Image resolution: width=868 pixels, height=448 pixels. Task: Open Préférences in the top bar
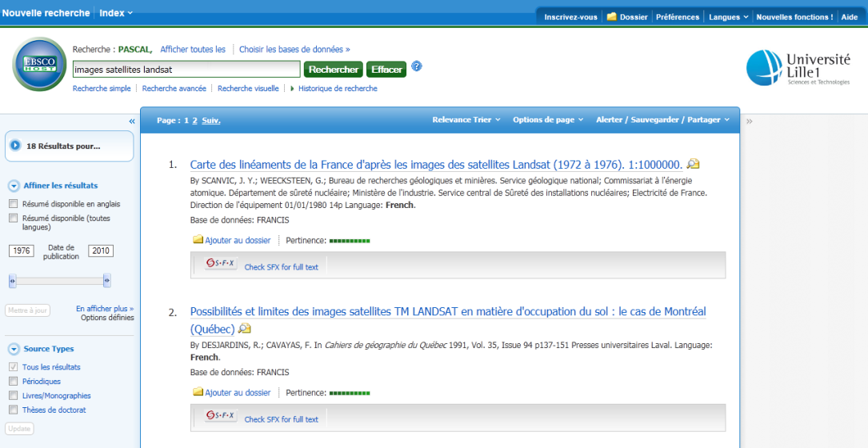coord(677,17)
